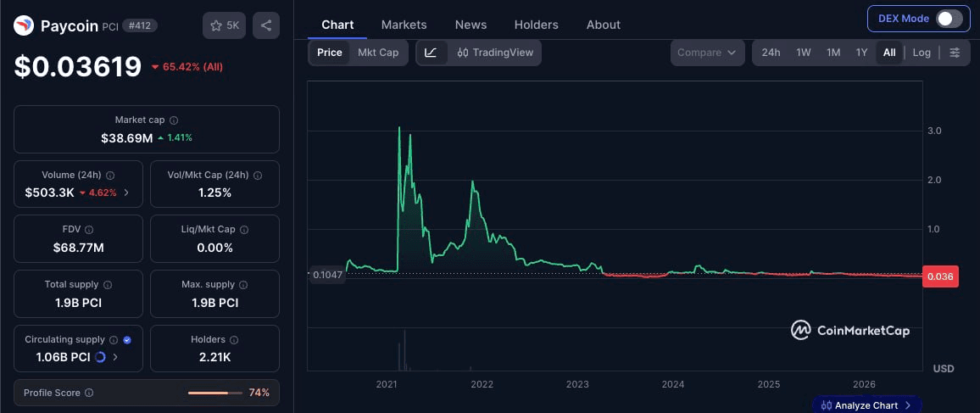Click the 65.42% (All) change text
This screenshot has height=413, width=980.
187,67
